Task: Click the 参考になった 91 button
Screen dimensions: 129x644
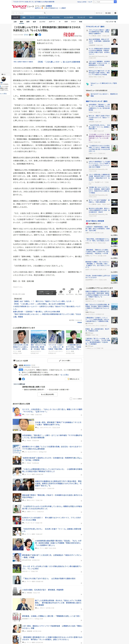Action: 73,379
